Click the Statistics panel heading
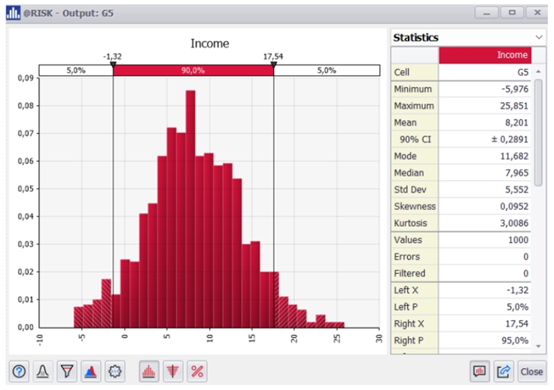Image resolution: width=554 pixels, height=390 pixels. [416, 37]
